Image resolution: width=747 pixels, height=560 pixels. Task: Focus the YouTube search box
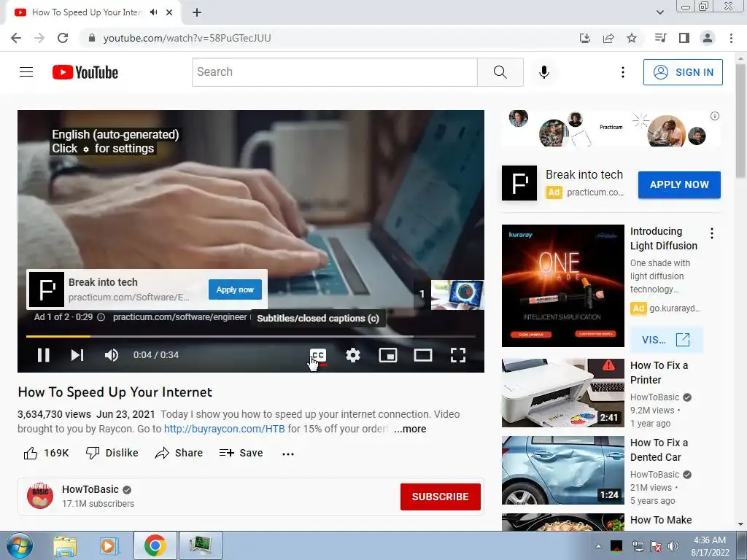click(334, 72)
